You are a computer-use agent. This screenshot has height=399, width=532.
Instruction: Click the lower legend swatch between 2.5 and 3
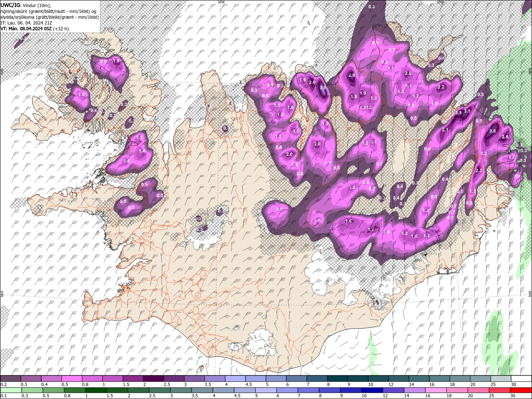[x=160, y=390]
